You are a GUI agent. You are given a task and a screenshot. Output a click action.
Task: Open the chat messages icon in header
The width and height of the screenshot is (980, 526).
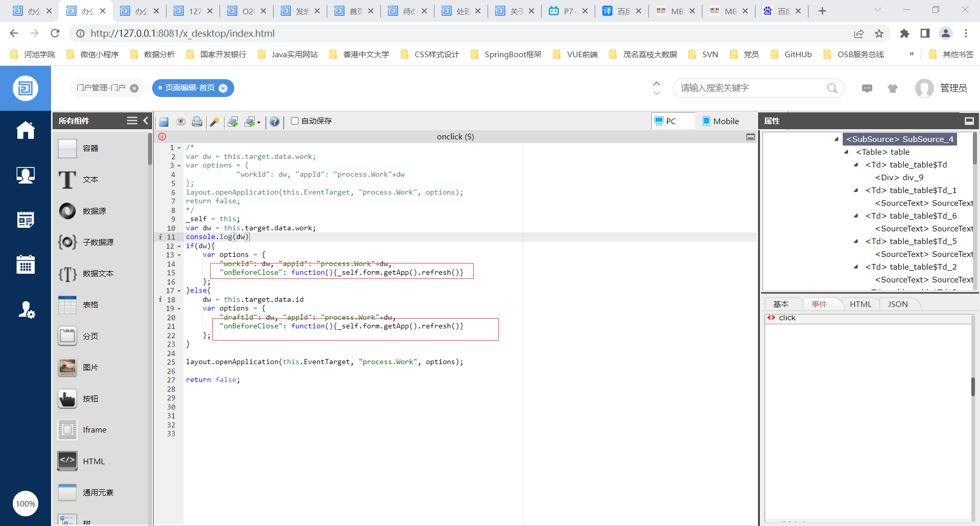tap(867, 88)
